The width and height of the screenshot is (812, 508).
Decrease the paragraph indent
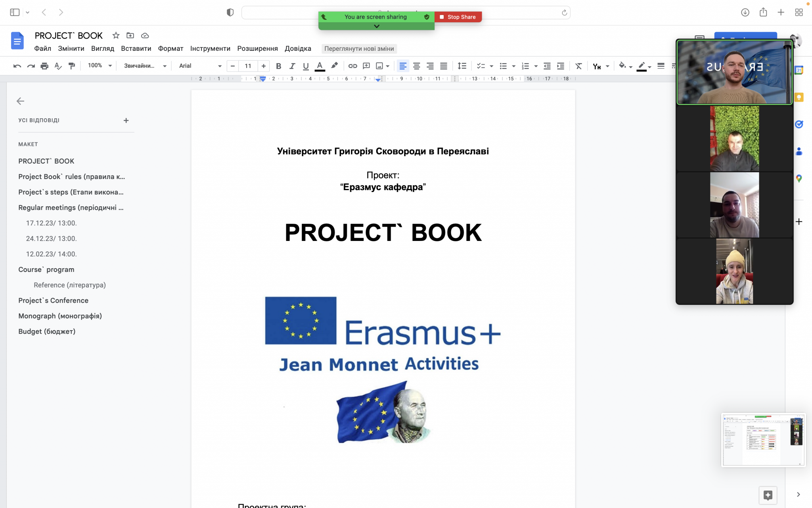(547, 66)
